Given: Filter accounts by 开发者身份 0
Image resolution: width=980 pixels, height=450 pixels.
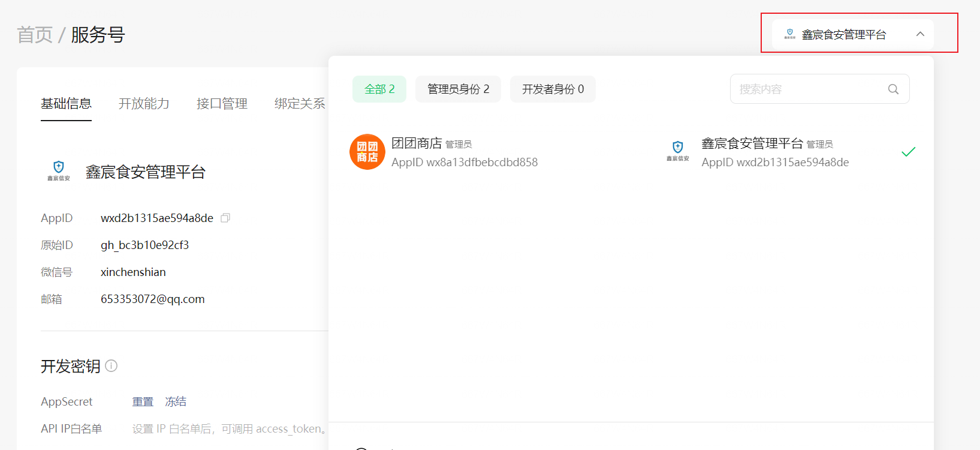Looking at the screenshot, I should tap(553, 89).
